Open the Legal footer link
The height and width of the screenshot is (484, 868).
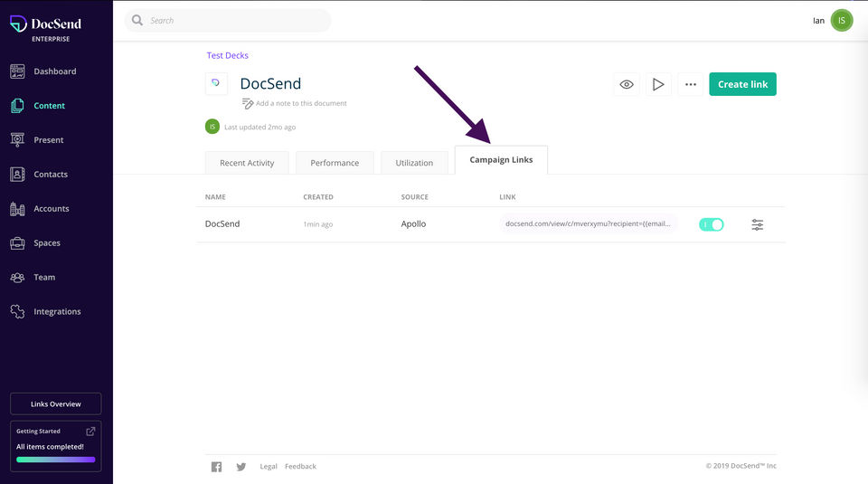coord(269,466)
